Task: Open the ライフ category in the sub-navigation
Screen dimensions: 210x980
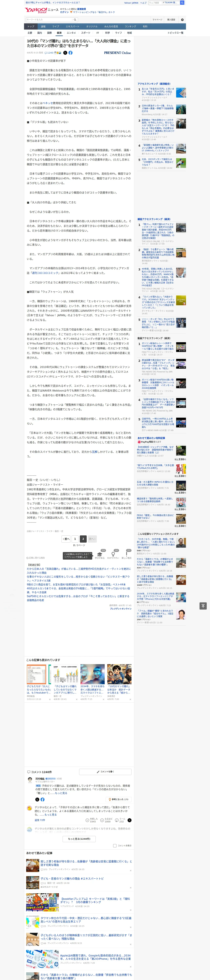Action: [119, 33]
